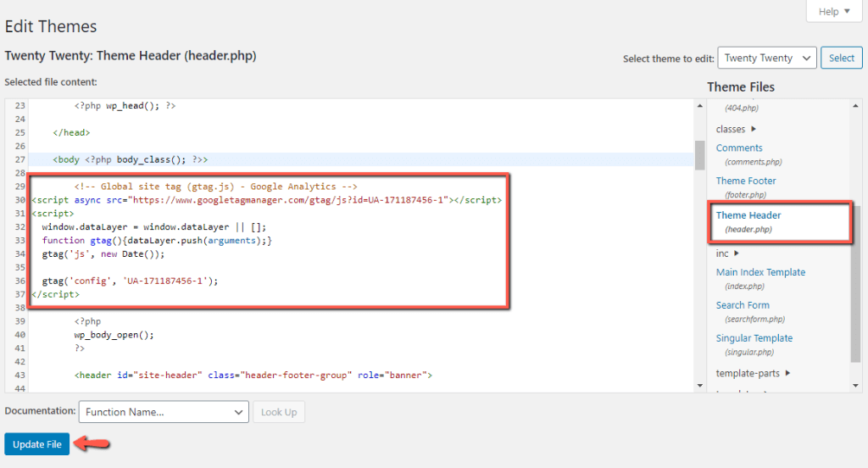Click the <?php line 39

tap(87, 321)
